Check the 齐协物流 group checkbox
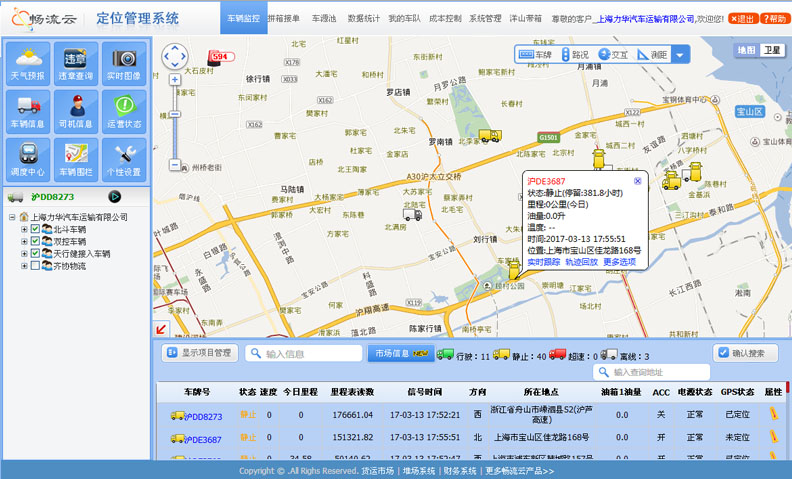This screenshot has height=479, width=792. click(35, 266)
